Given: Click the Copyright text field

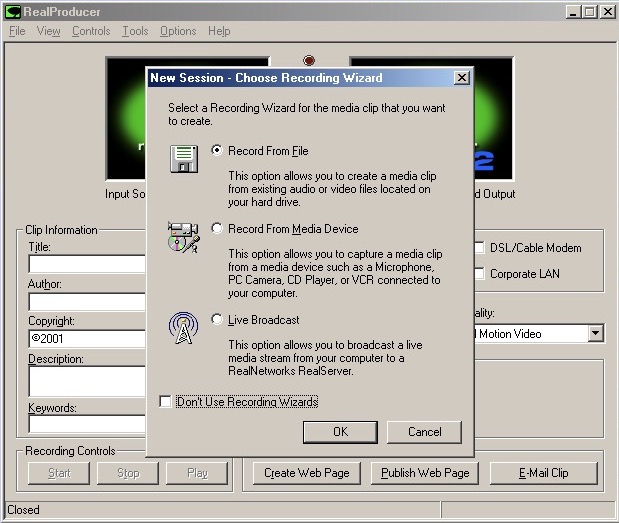Looking at the screenshot, I should click(x=87, y=339).
